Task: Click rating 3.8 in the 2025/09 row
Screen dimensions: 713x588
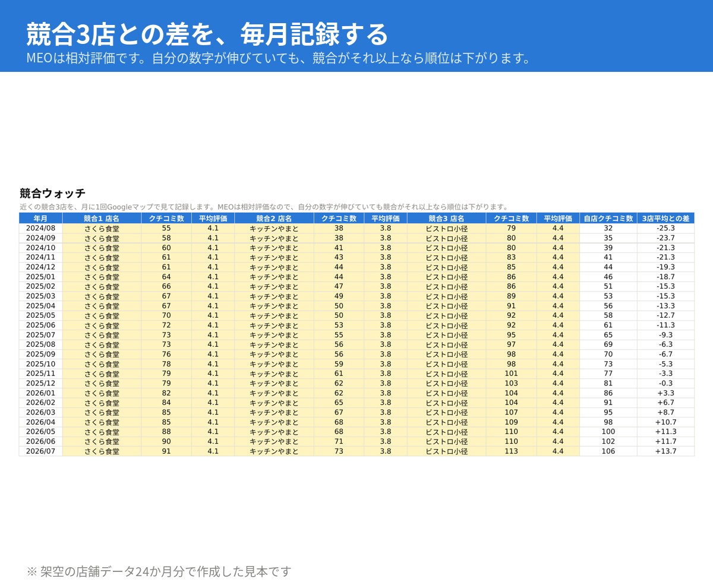Action: coord(386,354)
